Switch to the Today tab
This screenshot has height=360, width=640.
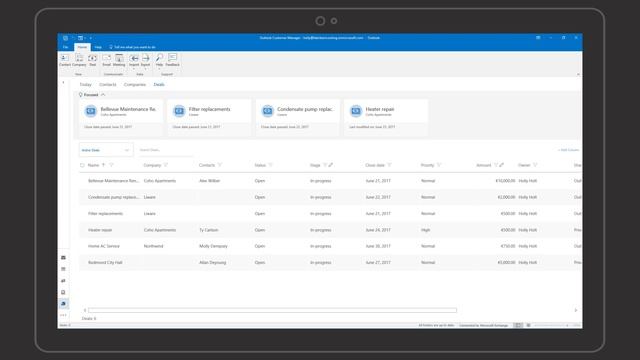pyautogui.click(x=85, y=84)
